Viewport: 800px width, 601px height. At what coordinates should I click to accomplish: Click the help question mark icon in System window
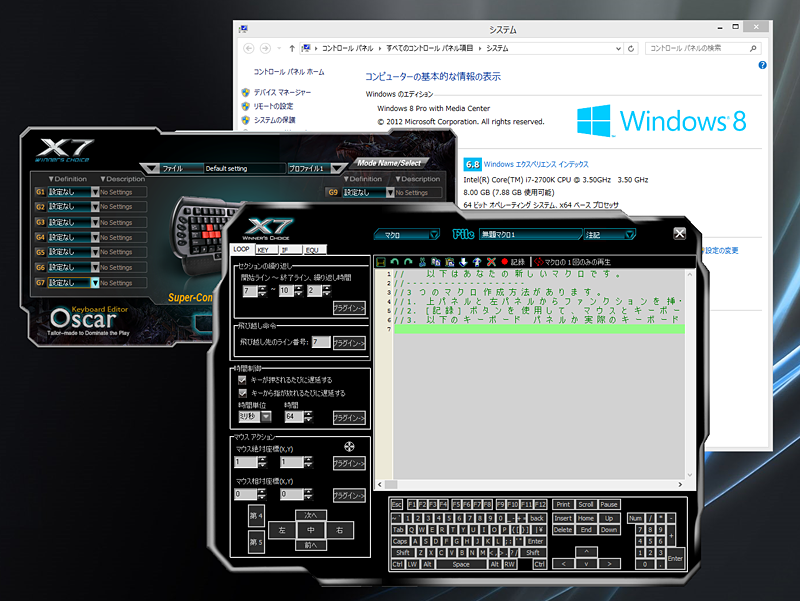[x=762, y=65]
